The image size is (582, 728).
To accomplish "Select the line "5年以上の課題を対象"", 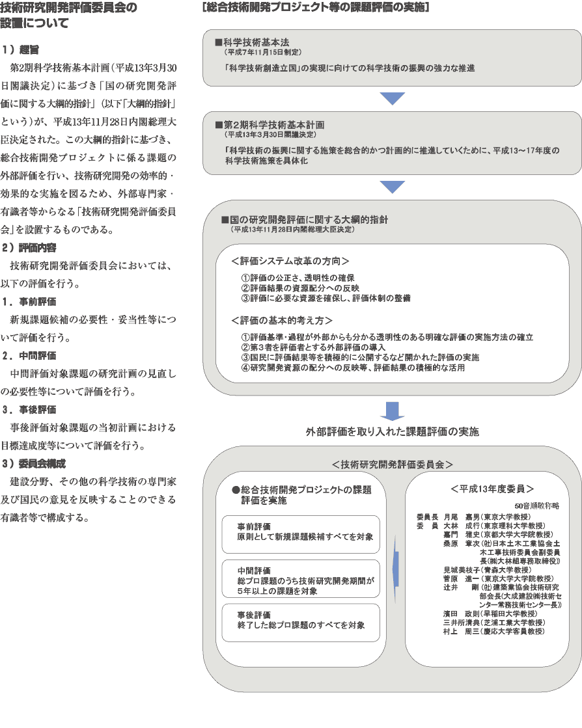I will pyautogui.click(x=277, y=591).
